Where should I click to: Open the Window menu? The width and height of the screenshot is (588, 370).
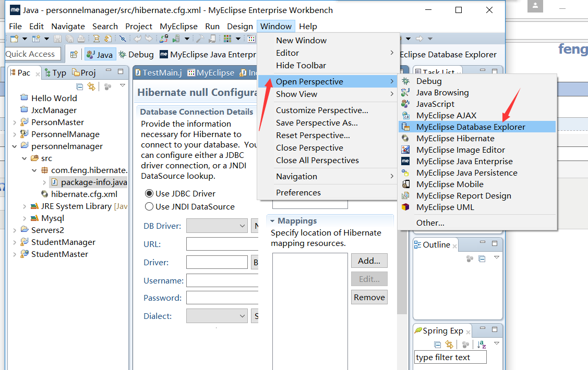point(276,26)
